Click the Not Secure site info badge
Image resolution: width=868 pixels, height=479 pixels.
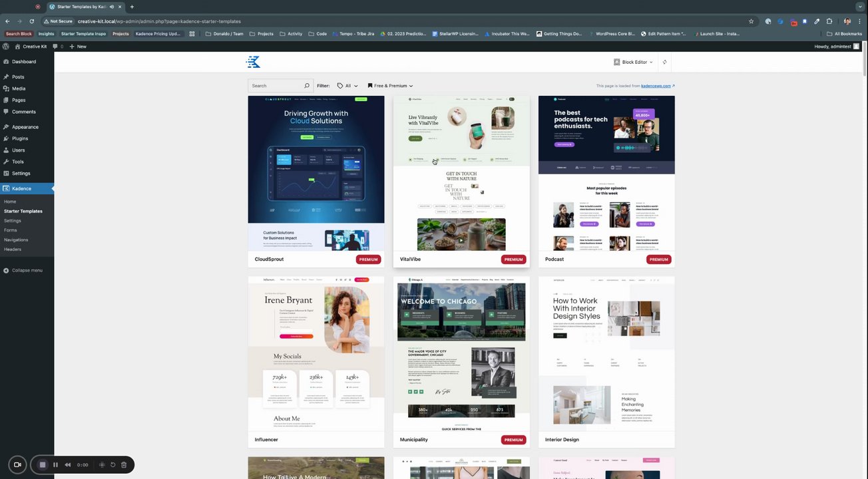[x=59, y=21]
